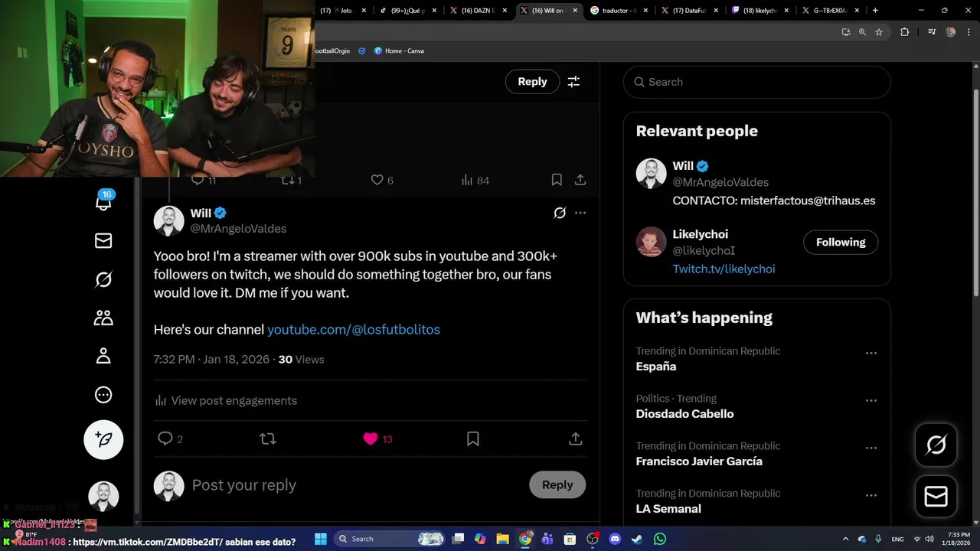
Task: Open Twitch.tv/likelychoi link
Action: 724,269
